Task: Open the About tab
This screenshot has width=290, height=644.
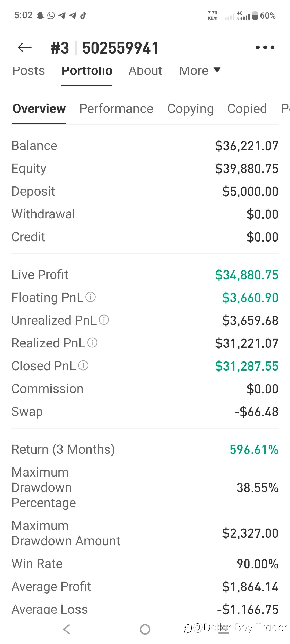Action: pos(145,71)
